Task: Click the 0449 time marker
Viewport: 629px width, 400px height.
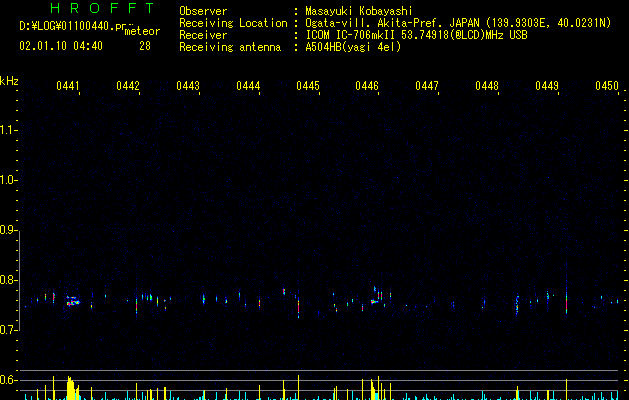Action: pos(547,86)
